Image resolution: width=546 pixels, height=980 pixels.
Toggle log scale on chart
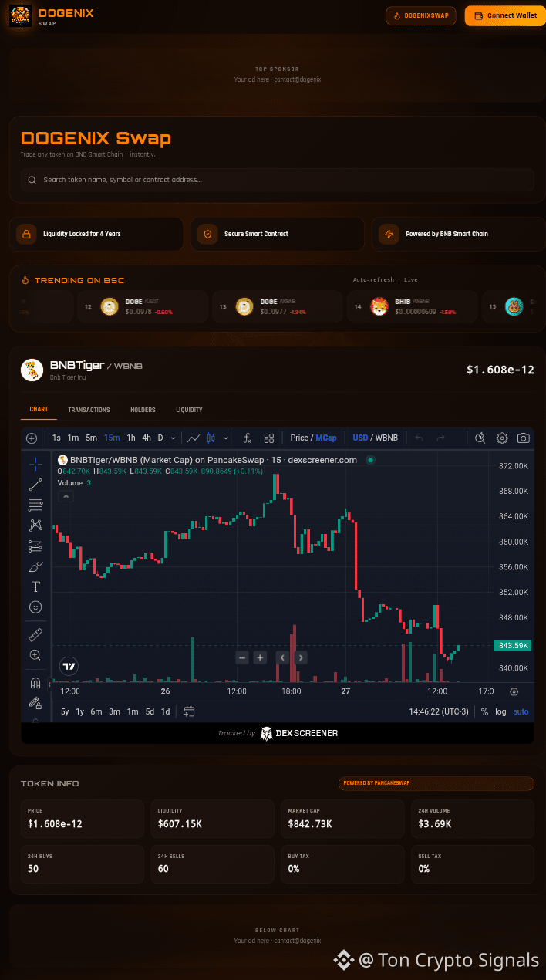pyautogui.click(x=501, y=711)
